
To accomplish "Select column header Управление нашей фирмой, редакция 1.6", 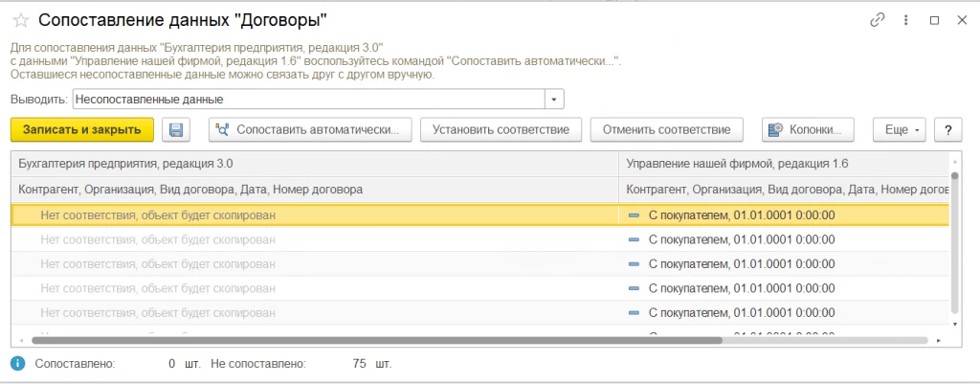I will click(785, 164).
